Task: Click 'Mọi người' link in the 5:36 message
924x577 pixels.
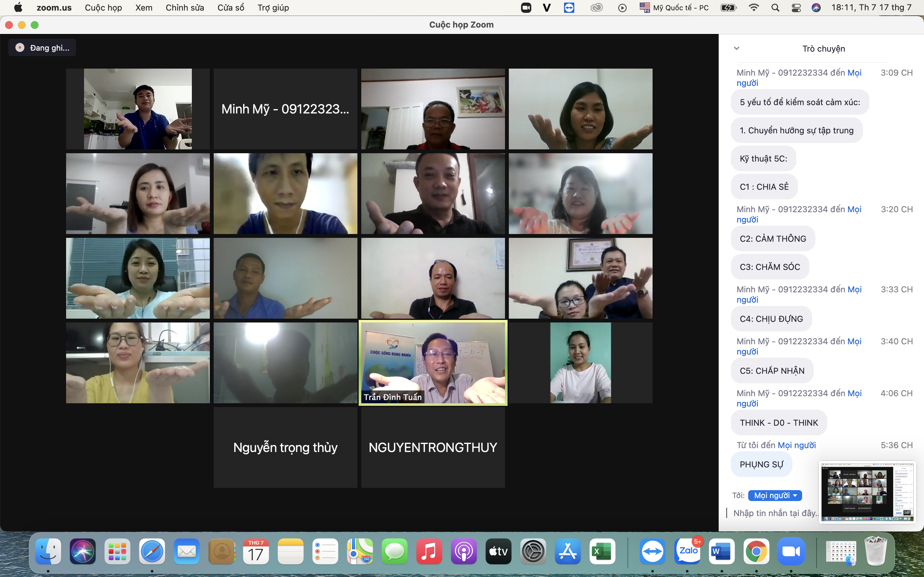Action: (x=797, y=445)
